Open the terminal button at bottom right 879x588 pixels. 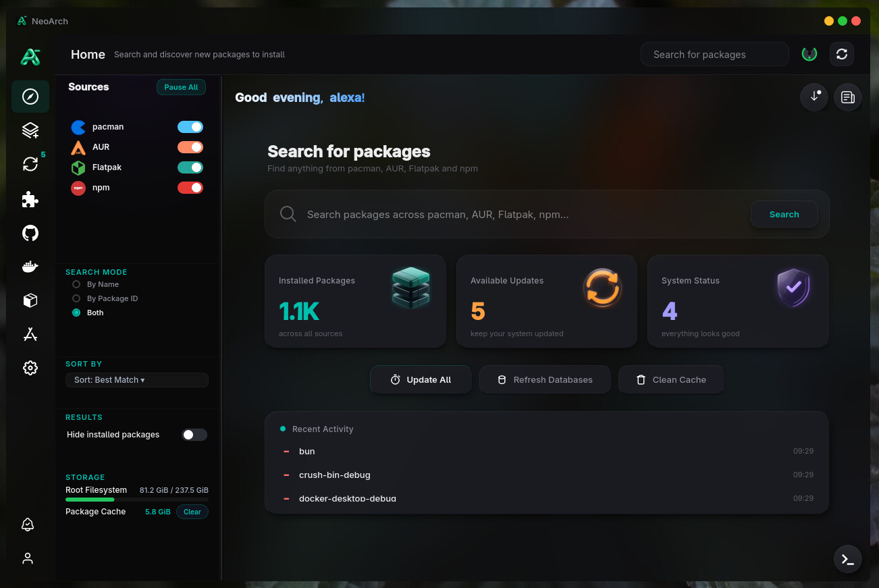click(x=848, y=559)
